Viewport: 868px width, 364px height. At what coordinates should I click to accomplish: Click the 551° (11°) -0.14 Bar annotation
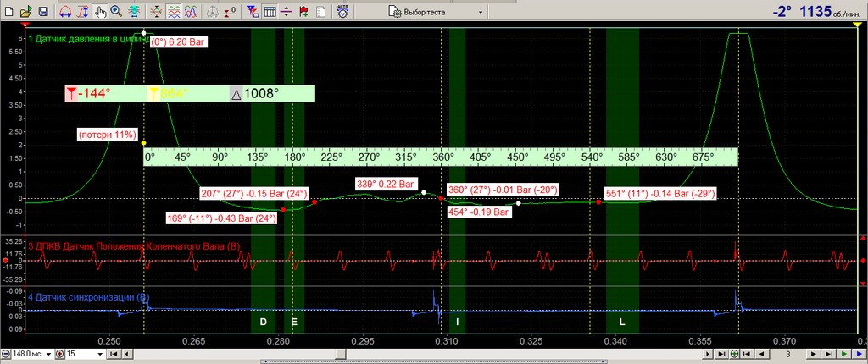pos(660,194)
